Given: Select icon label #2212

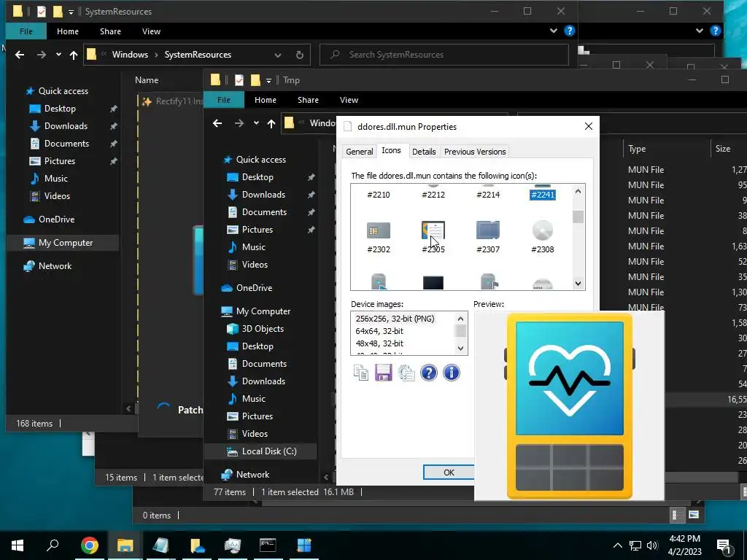Looking at the screenshot, I should point(433,195).
